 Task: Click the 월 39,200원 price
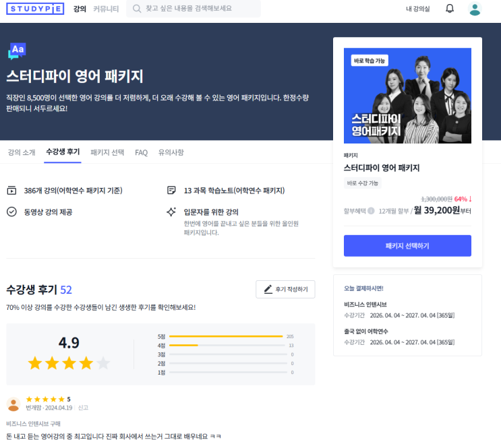[x=437, y=210]
